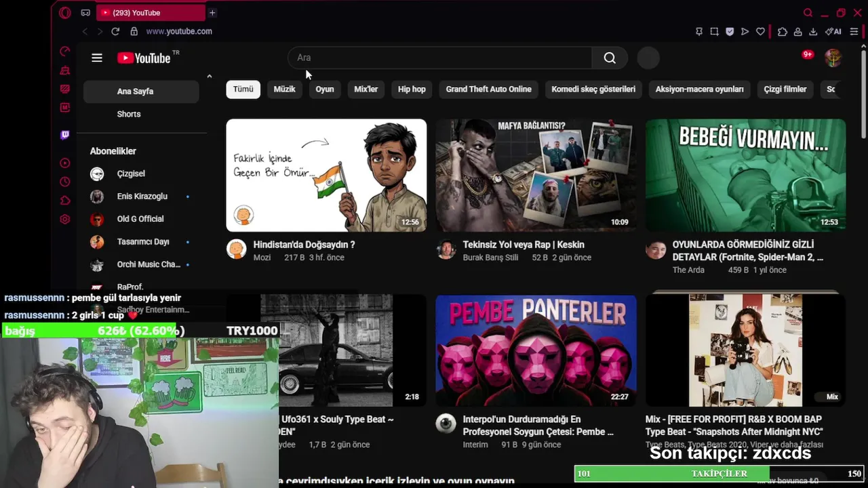Open Mafya Bağlantısı Keskin thumbnail
The width and height of the screenshot is (868, 488).
[x=536, y=176]
